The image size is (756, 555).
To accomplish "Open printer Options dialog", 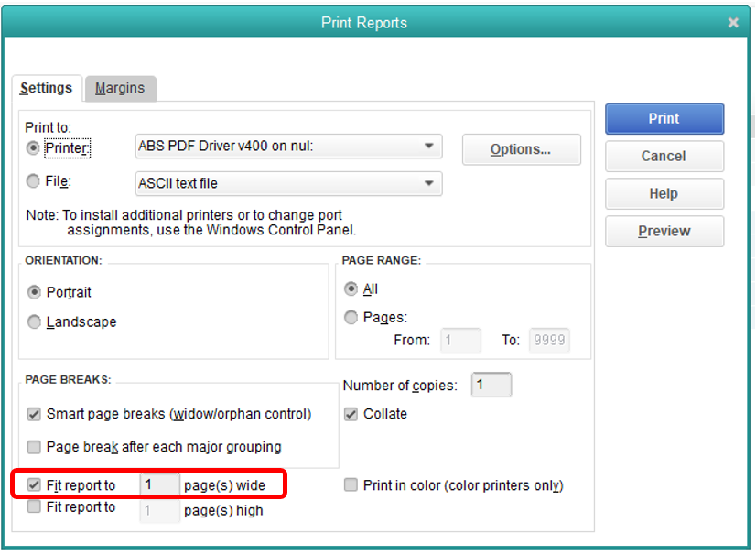I will coord(521,149).
